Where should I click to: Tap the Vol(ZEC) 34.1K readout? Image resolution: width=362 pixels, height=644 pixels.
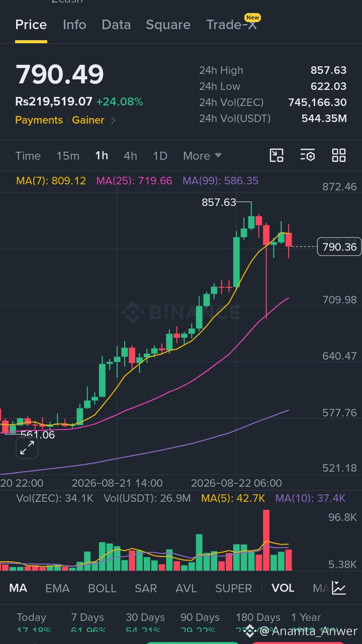[55, 498]
